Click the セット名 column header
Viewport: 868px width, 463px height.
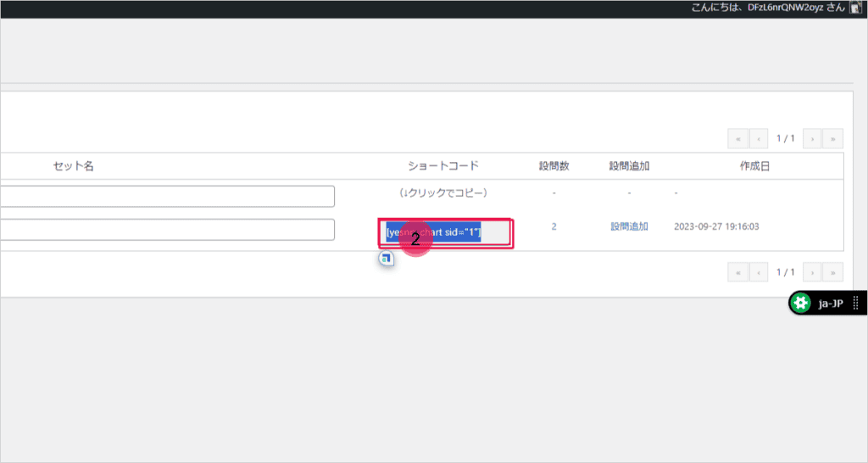pos(73,166)
